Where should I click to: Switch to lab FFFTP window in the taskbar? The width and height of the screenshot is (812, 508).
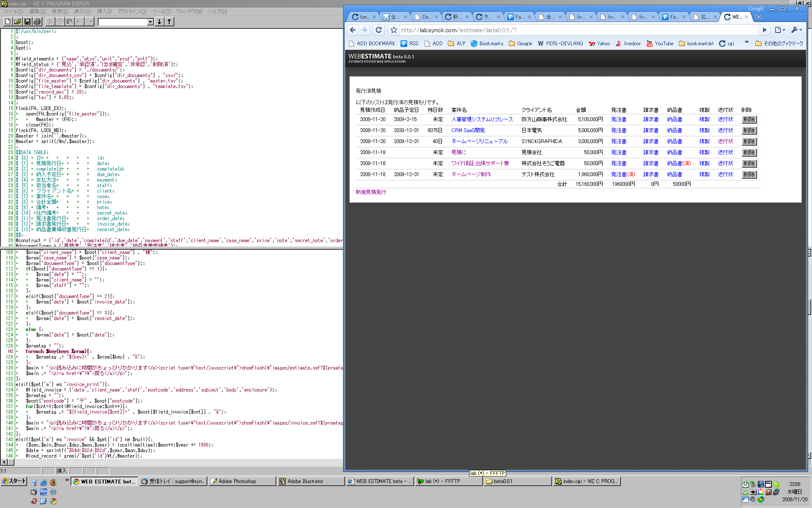click(449, 481)
